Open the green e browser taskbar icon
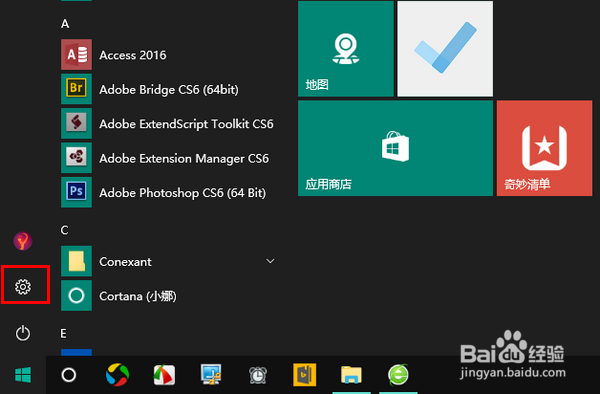 click(398, 375)
